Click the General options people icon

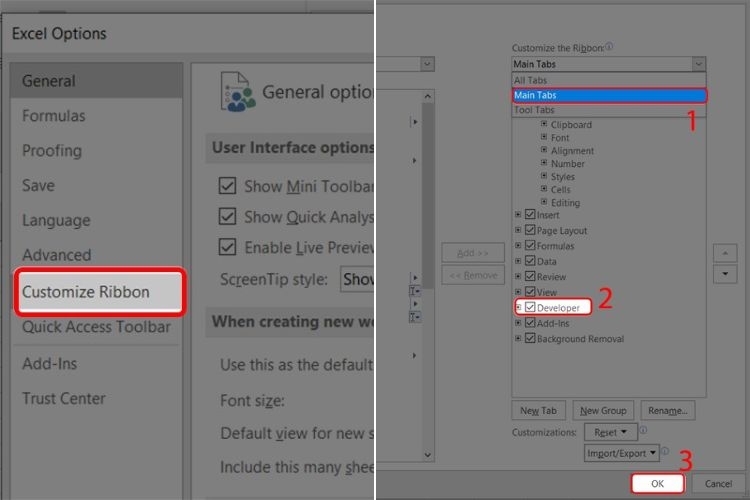[238, 92]
